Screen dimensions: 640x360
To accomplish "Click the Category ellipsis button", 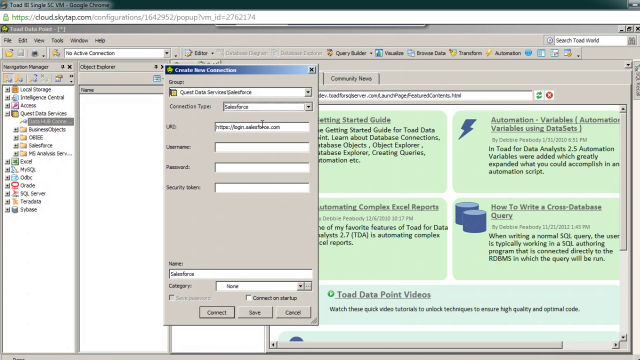I will (308, 286).
